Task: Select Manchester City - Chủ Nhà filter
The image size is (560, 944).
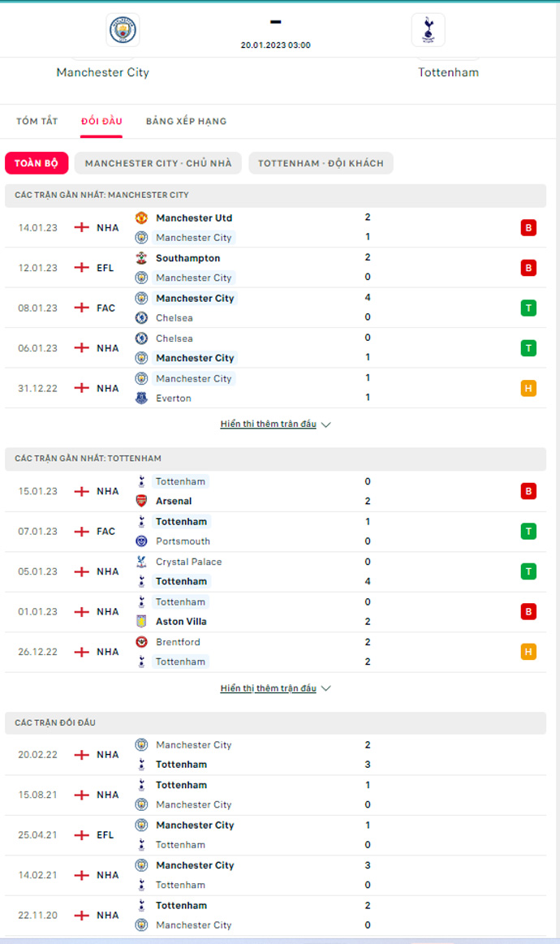Action: pyautogui.click(x=158, y=163)
